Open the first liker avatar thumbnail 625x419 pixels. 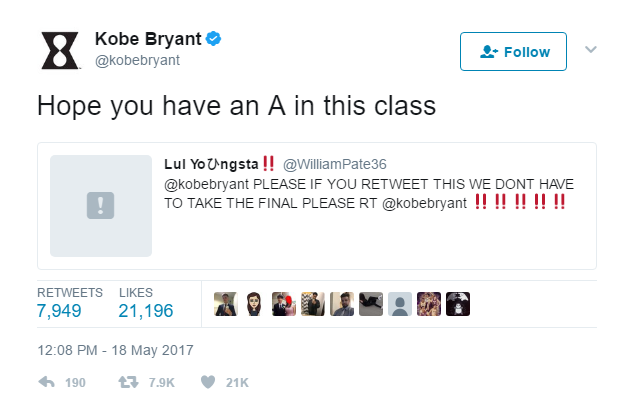[x=226, y=304]
